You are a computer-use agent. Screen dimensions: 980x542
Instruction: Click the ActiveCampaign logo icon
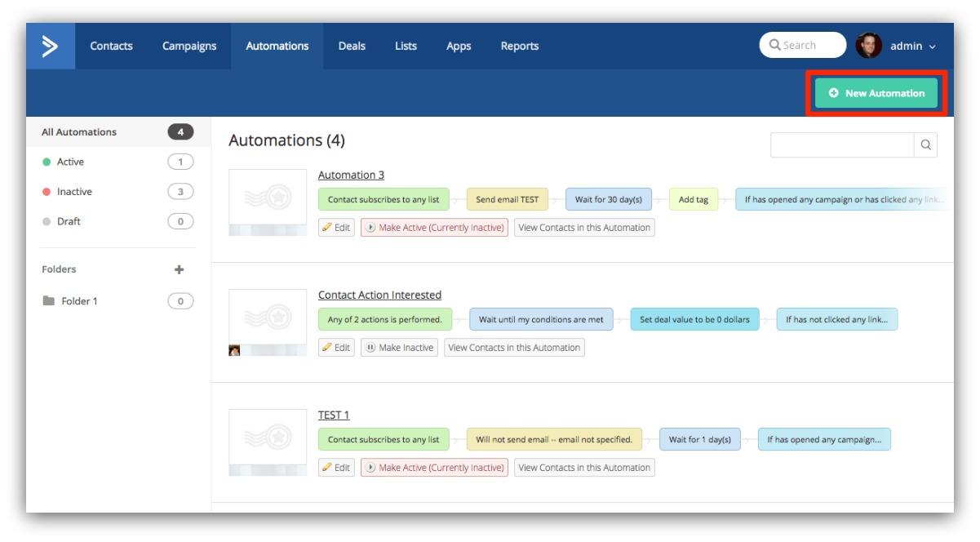pyautogui.click(x=51, y=46)
